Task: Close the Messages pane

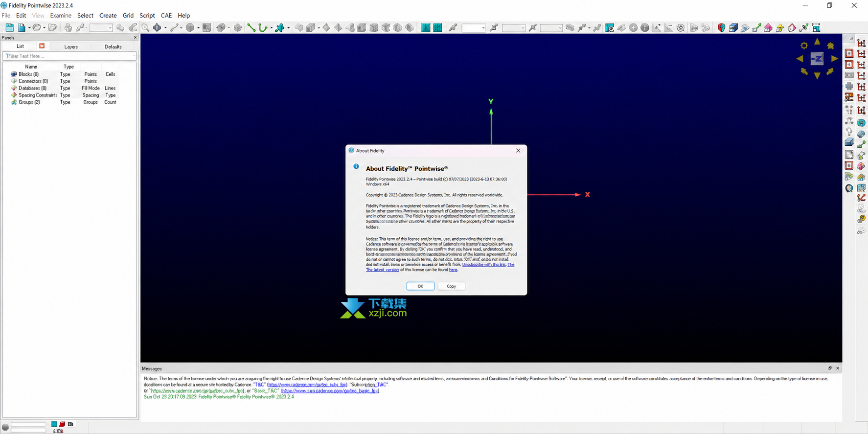Action: (838, 368)
